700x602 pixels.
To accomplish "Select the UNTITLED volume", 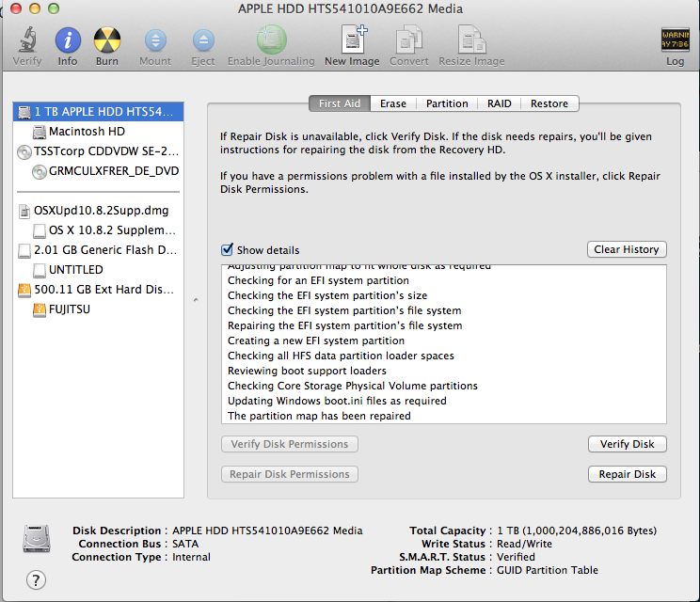I will click(x=98, y=270).
